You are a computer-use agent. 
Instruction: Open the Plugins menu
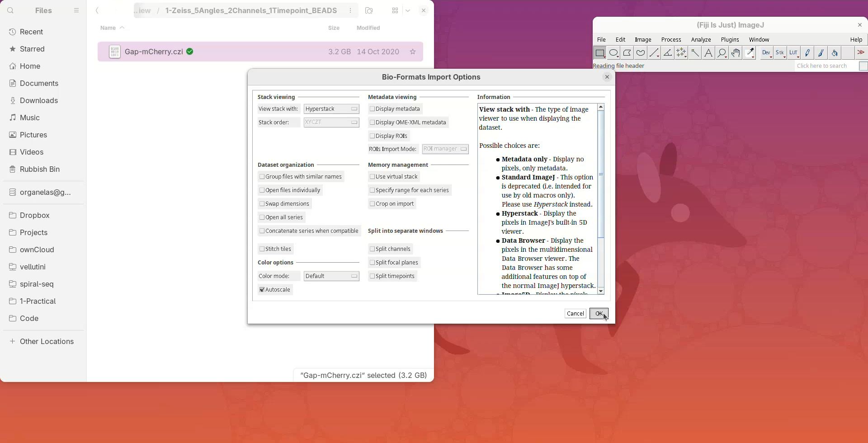(730, 40)
